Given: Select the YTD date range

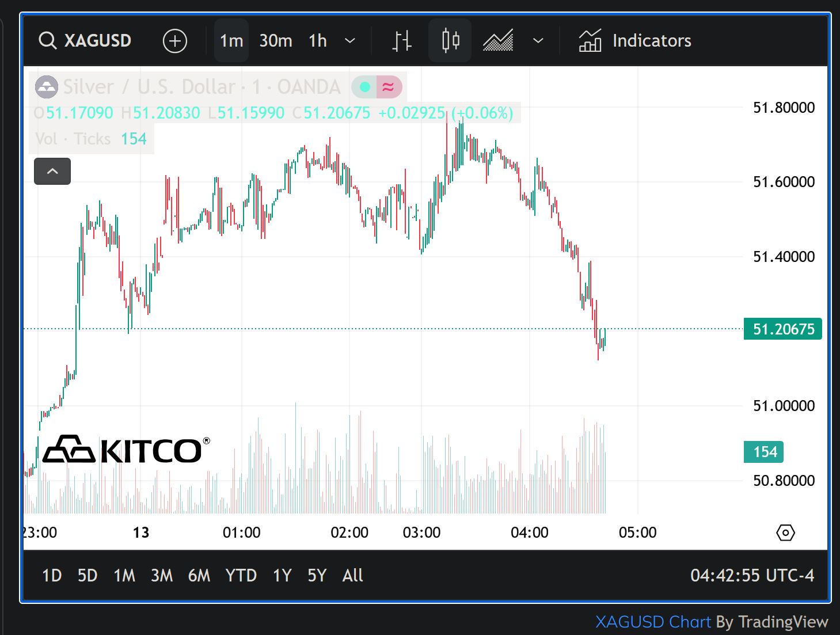Looking at the screenshot, I should [241, 575].
